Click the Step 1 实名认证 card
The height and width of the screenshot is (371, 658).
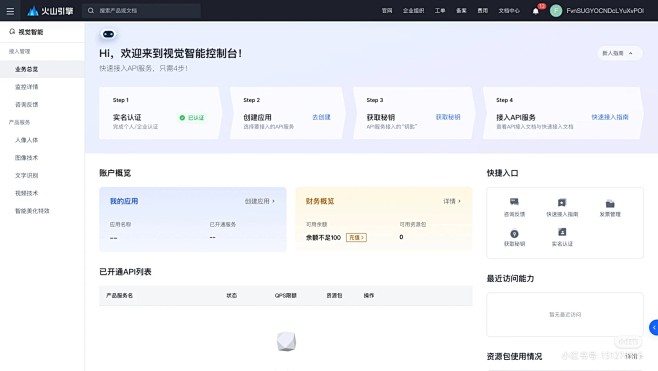[159, 113]
